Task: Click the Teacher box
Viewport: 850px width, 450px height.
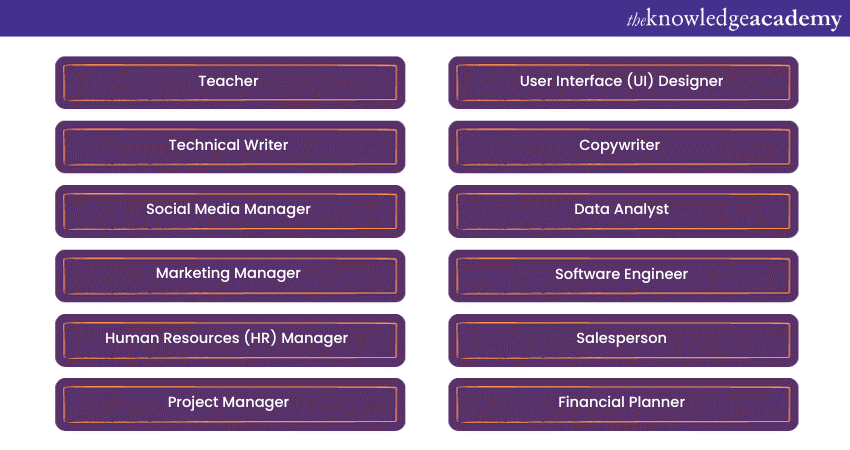Action: point(229,81)
